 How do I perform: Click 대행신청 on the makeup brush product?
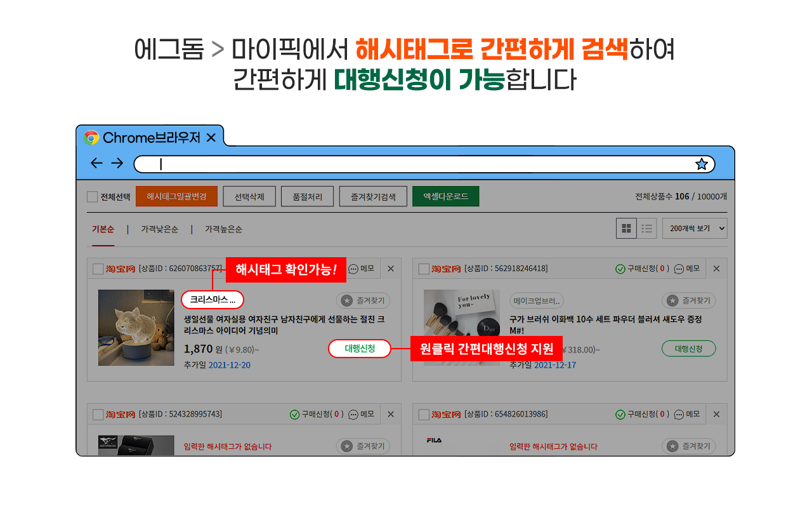pyautogui.click(x=689, y=349)
